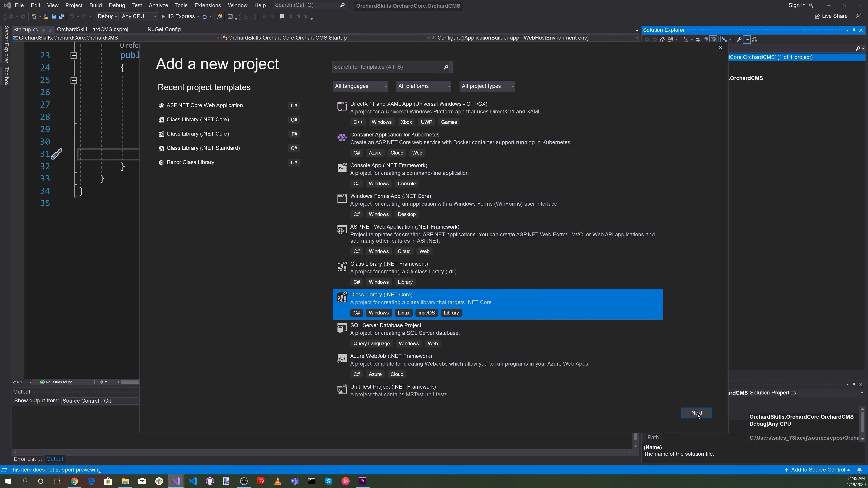This screenshot has width=868, height=488.
Task: Collapse the code block at line 25
Action: pyautogui.click(x=74, y=80)
